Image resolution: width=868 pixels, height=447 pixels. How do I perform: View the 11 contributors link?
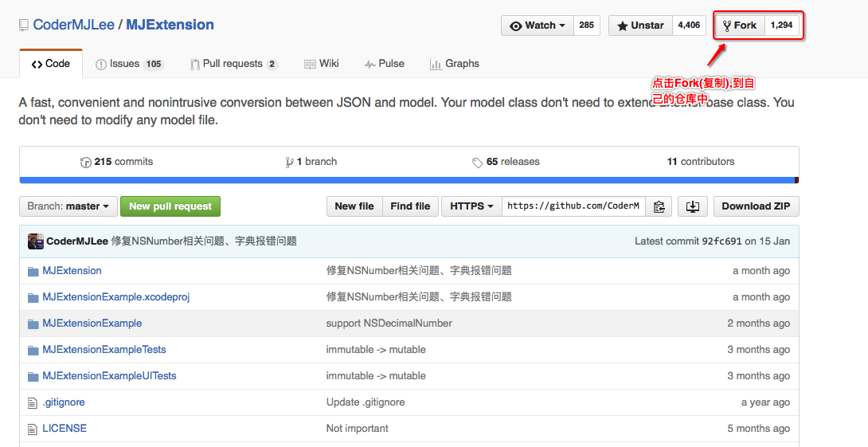point(701,162)
